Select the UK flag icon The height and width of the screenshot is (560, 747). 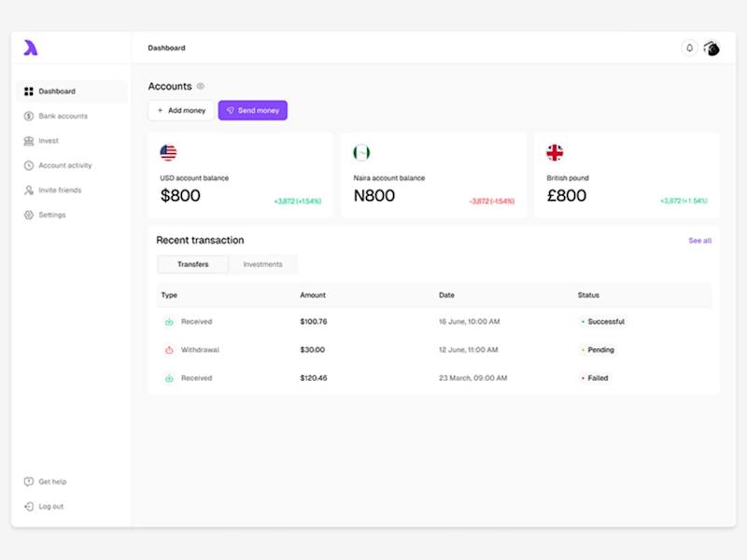[555, 152]
